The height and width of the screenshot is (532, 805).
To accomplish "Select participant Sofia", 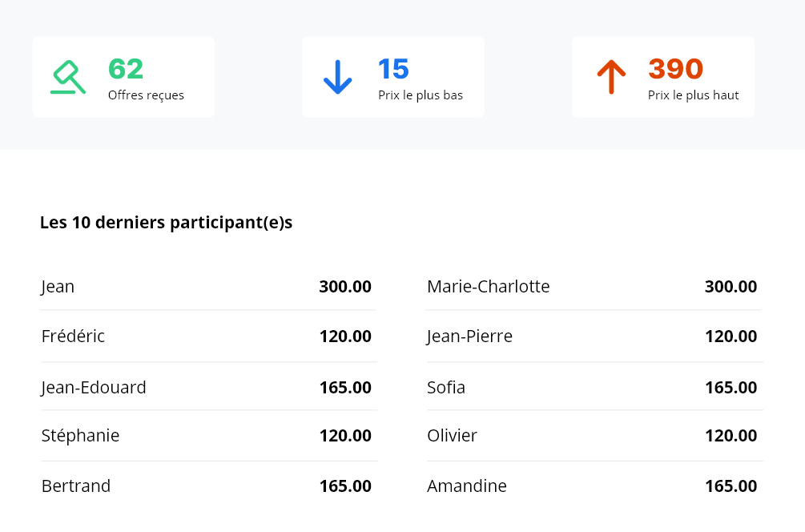I will point(446,388).
